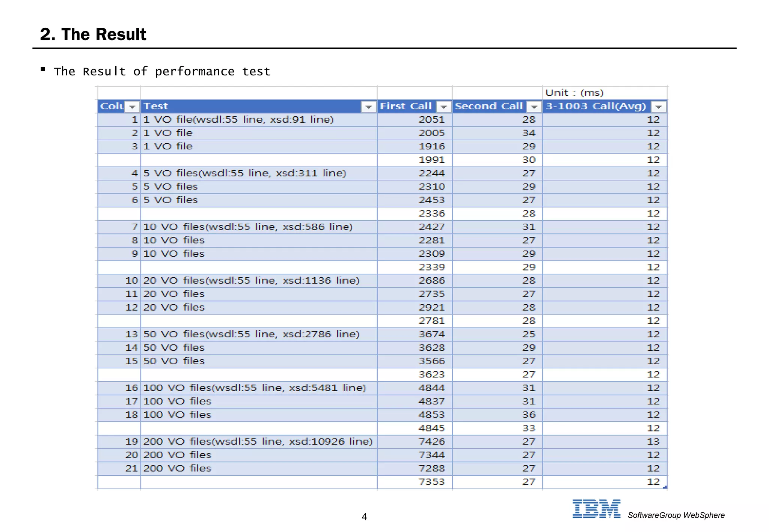
Task: Open the Second Call filter dropdown
Action: coord(534,107)
